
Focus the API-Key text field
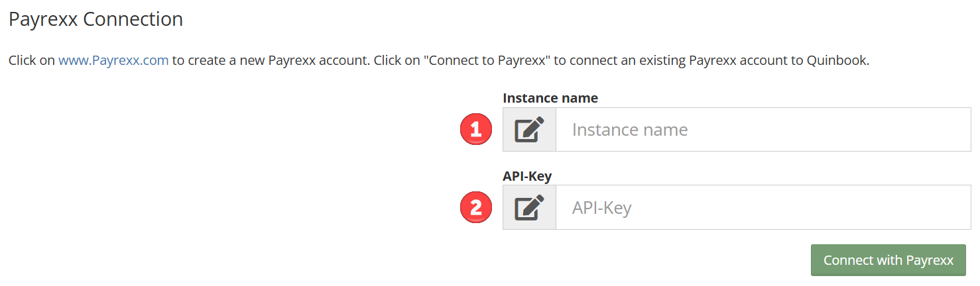[x=763, y=208]
